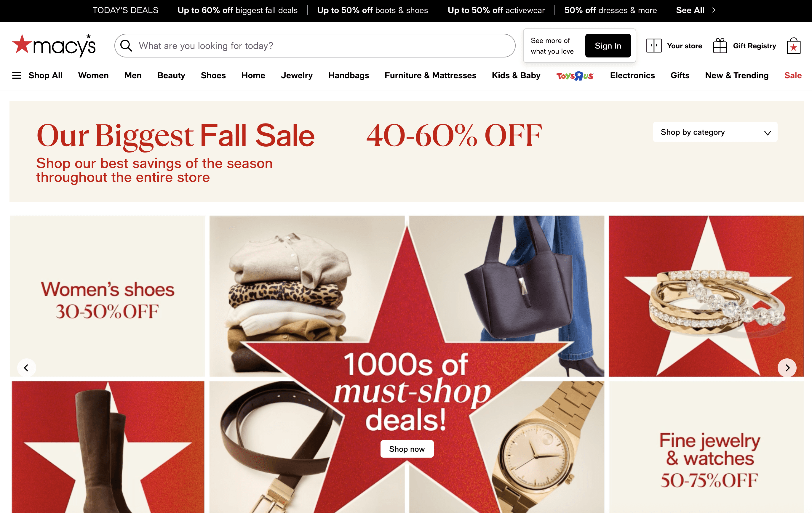Viewport: 812px width, 513px height.
Task: Expand the Shop by category dropdown
Action: [x=715, y=132]
